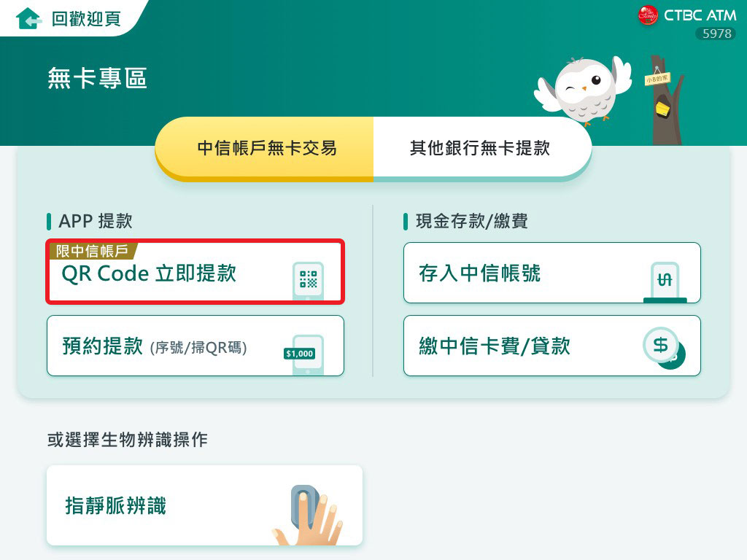Click the CTBC red logo icon
This screenshot has height=560, width=747.
648,15
